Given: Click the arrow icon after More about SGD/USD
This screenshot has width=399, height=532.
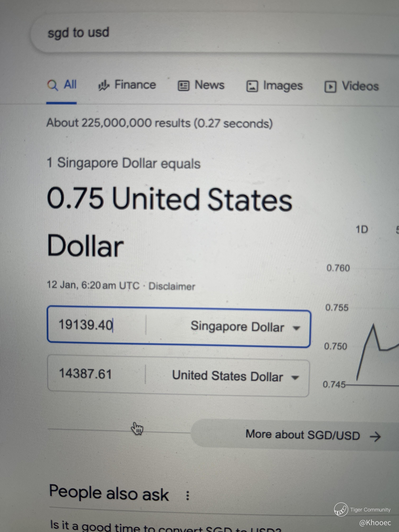Looking at the screenshot, I should 375,436.
